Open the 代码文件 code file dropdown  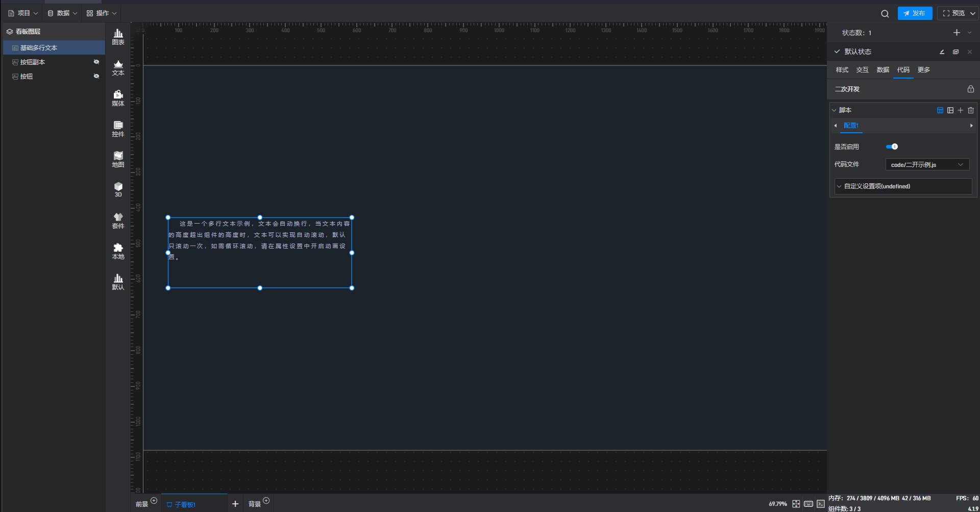tap(927, 164)
